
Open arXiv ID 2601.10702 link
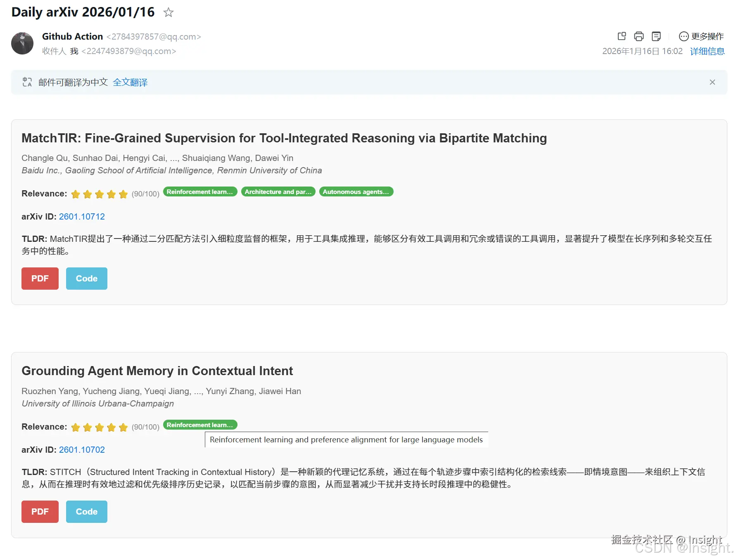[82, 450]
